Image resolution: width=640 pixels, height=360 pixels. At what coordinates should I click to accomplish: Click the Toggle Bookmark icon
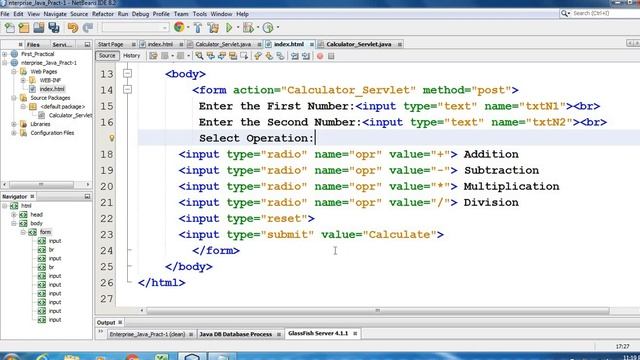pos(280,56)
